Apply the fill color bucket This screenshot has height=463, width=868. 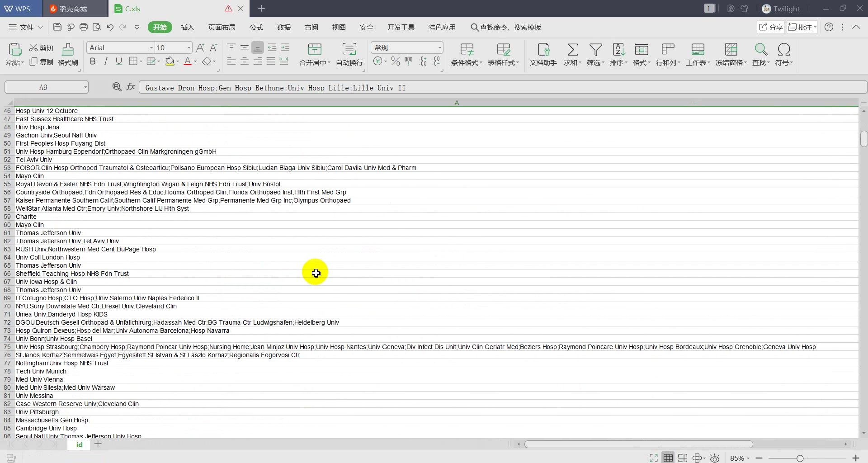pyautogui.click(x=170, y=61)
